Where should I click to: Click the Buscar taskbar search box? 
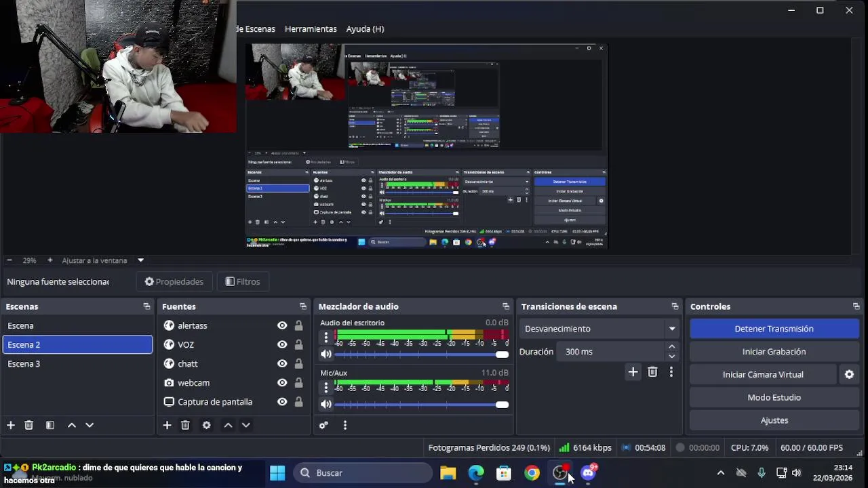click(x=363, y=473)
